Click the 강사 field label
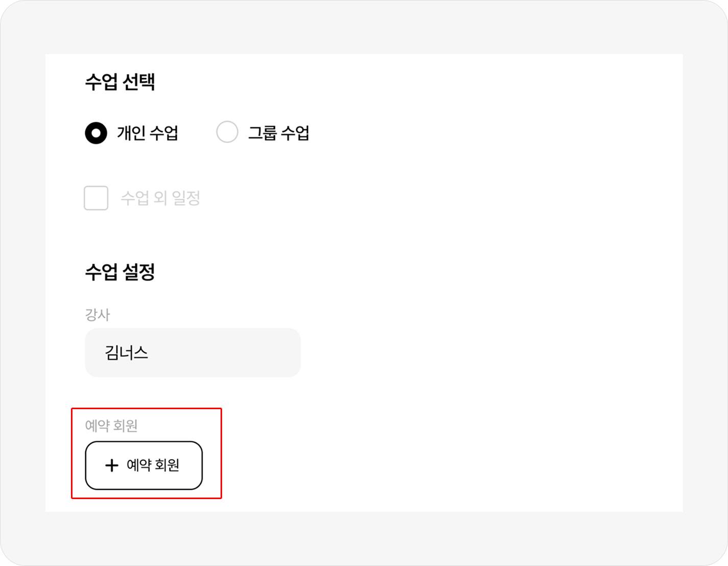This screenshot has height=566, width=728. 98,315
